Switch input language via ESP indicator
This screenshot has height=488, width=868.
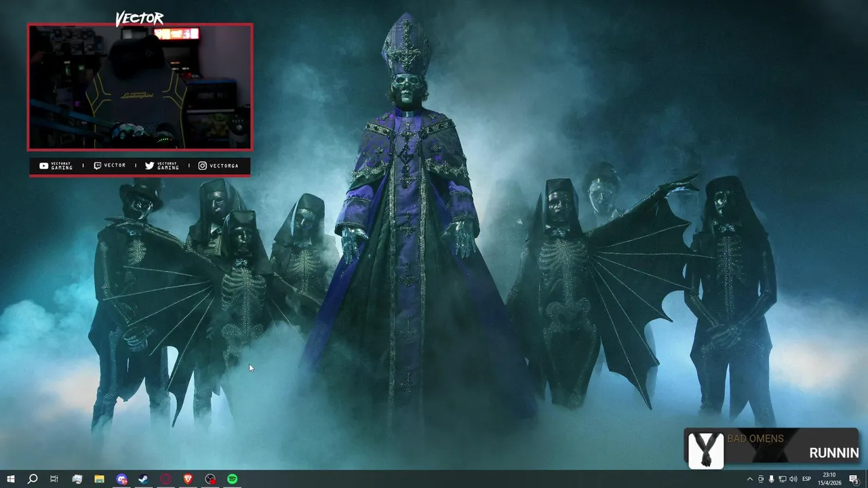click(x=807, y=479)
